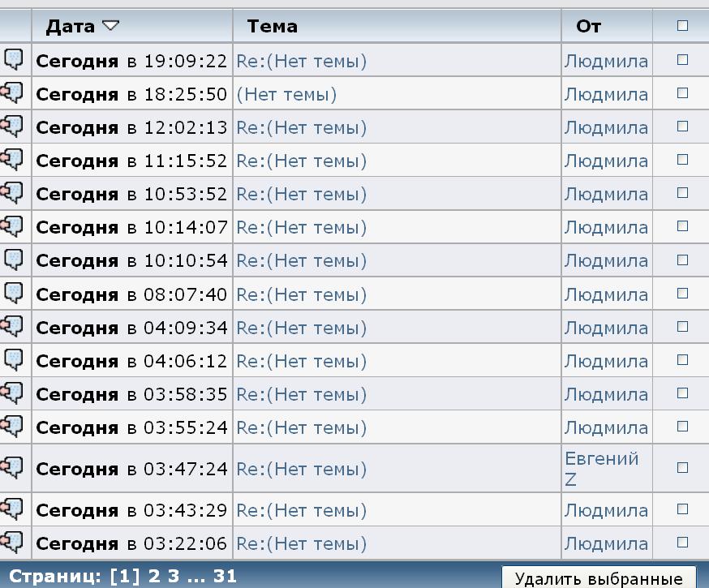Open Людмила sender link in 08:07:40 row
This screenshot has height=588, width=709.
pyautogui.click(x=606, y=294)
